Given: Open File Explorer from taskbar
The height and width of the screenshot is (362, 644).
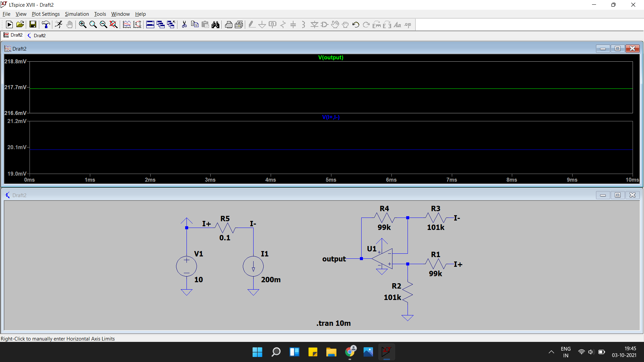Looking at the screenshot, I should tap(331, 352).
